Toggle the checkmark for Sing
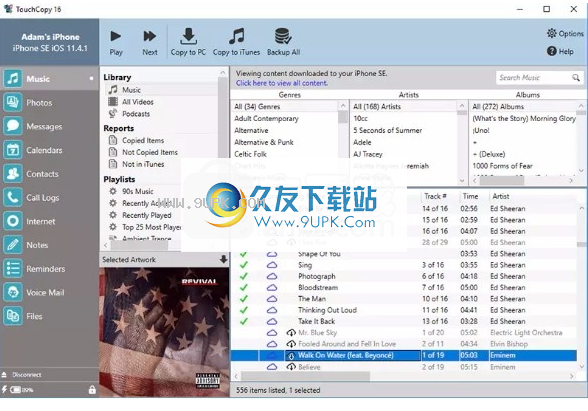 (244, 265)
